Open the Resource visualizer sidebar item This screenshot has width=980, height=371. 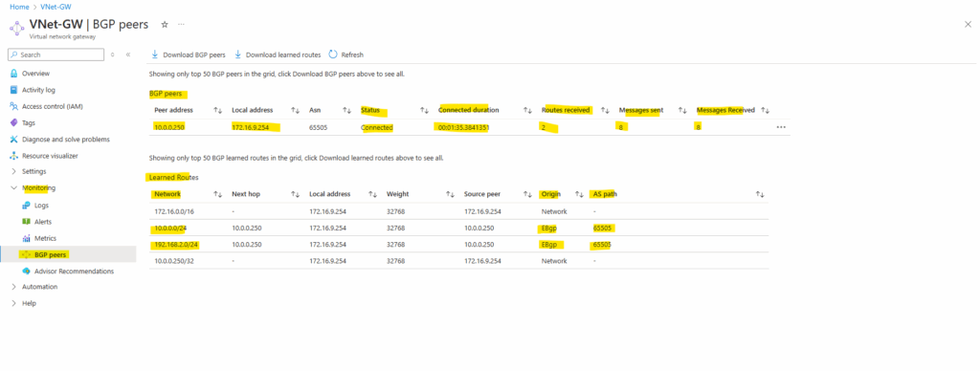coord(50,156)
